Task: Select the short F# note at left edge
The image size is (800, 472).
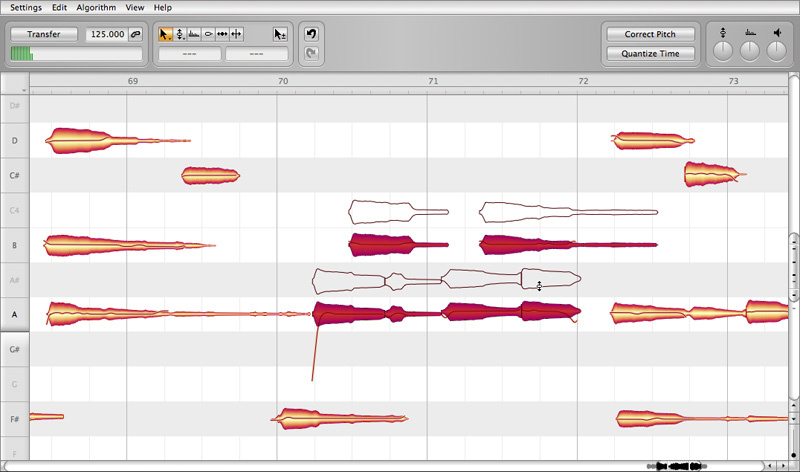Action: point(46,417)
